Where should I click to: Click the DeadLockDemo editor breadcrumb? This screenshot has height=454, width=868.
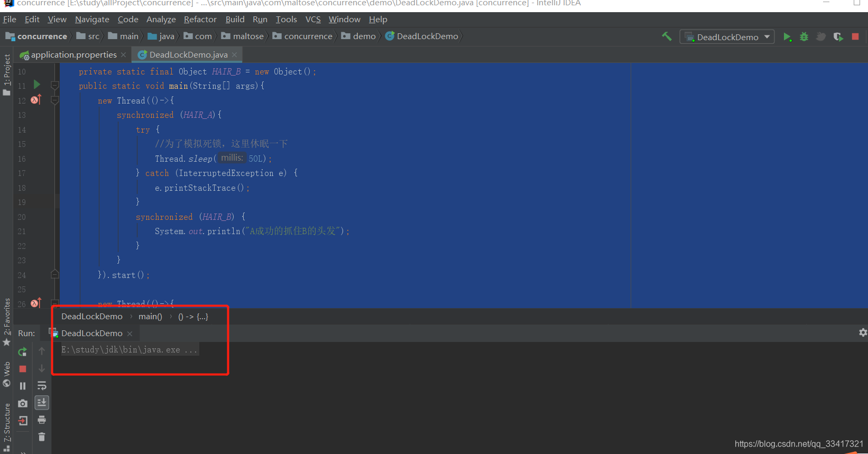92,317
